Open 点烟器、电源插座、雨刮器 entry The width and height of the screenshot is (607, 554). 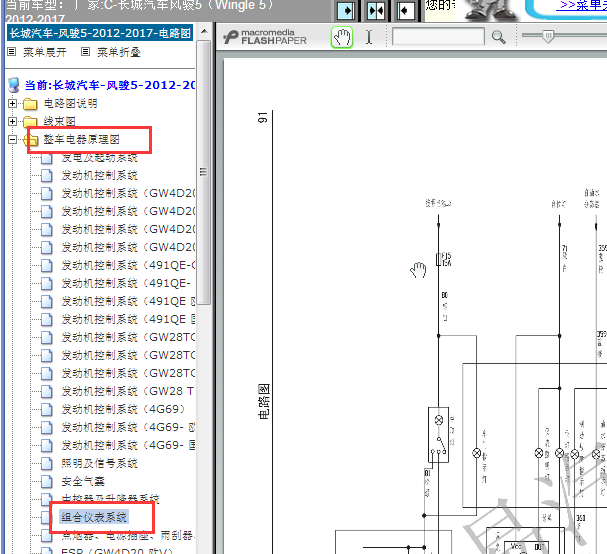coord(128,535)
